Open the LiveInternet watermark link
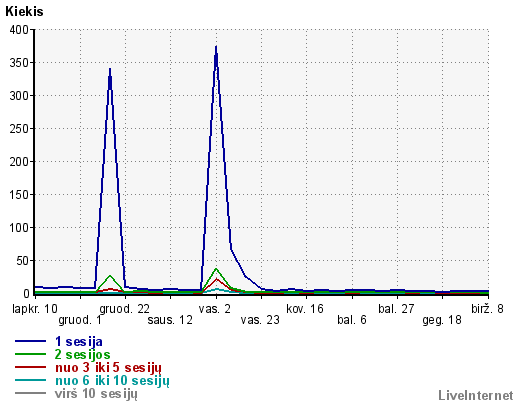Viewport: 520px width, 405px height. tap(476, 395)
